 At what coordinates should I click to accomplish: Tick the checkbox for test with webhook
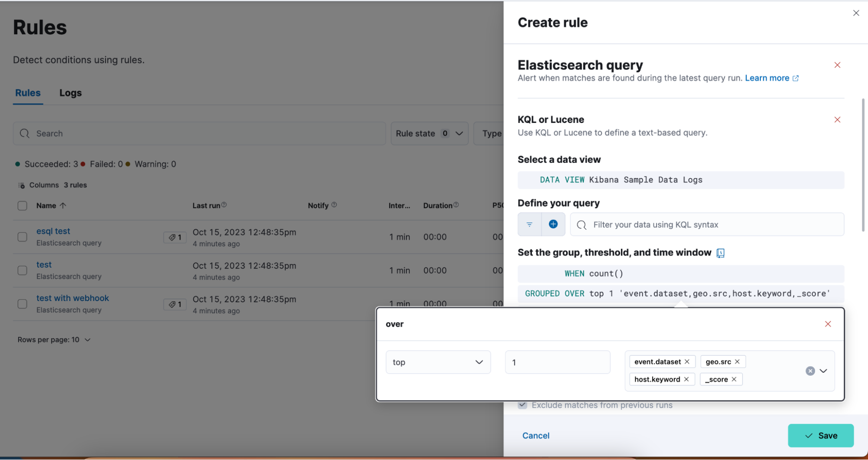22,304
